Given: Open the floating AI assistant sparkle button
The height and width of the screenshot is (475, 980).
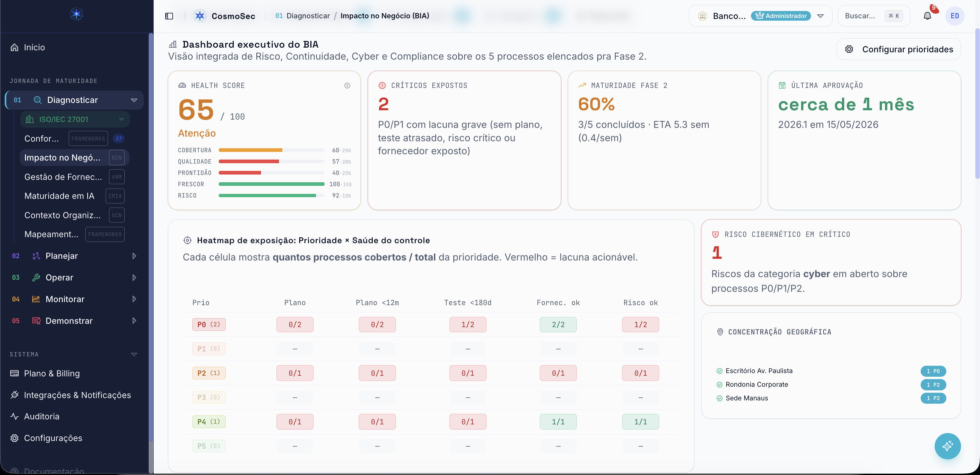Looking at the screenshot, I should [x=947, y=446].
